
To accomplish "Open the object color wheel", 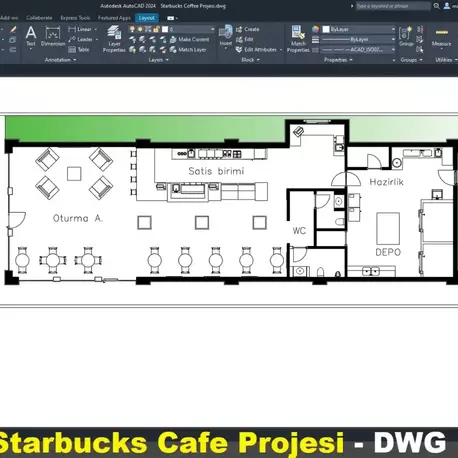I will pyautogui.click(x=315, y=29).
